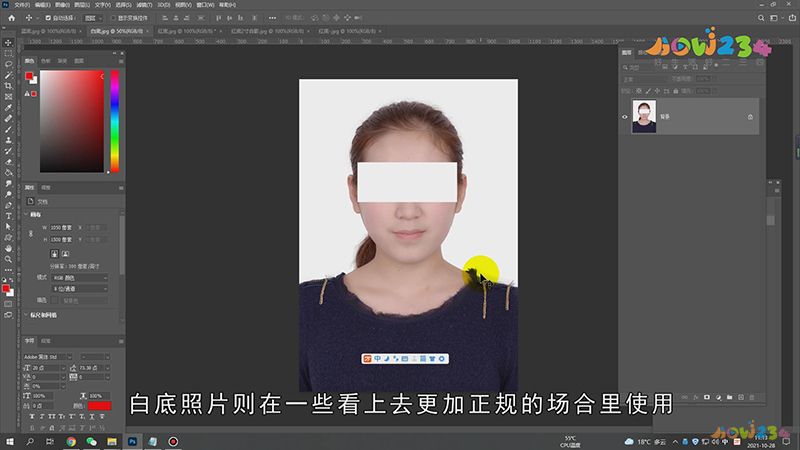Open the RGB color mode dropdown
Screen dimensions: 800x450
pos(80,278)
